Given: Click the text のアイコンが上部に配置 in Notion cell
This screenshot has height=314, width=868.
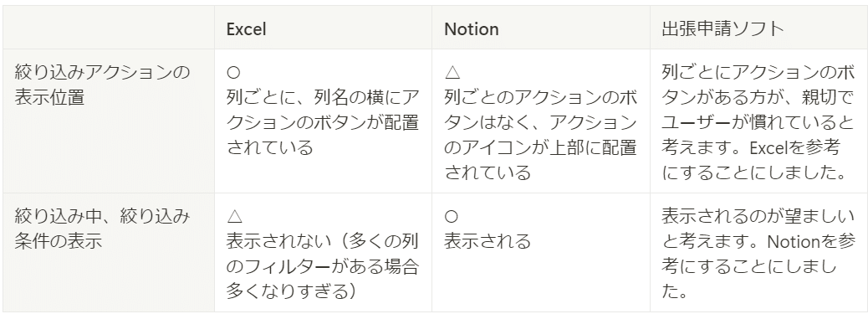Looking at the screenshot, I should 541,147.
